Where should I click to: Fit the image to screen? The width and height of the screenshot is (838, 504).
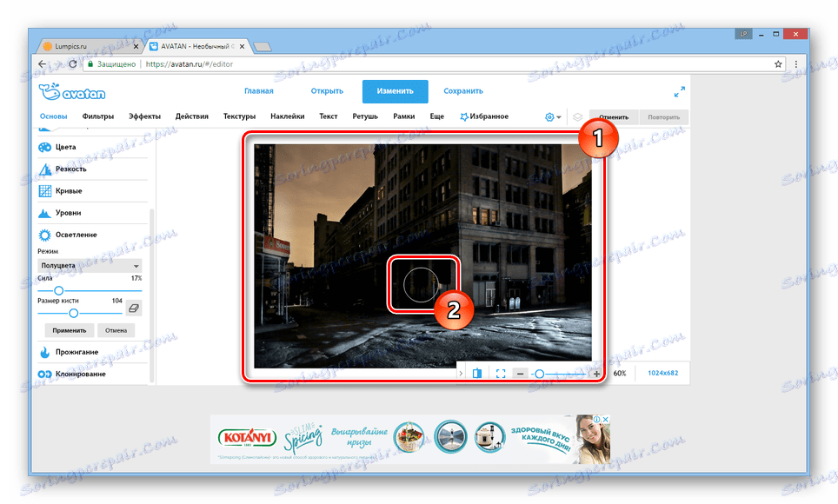tap(500, 374)
